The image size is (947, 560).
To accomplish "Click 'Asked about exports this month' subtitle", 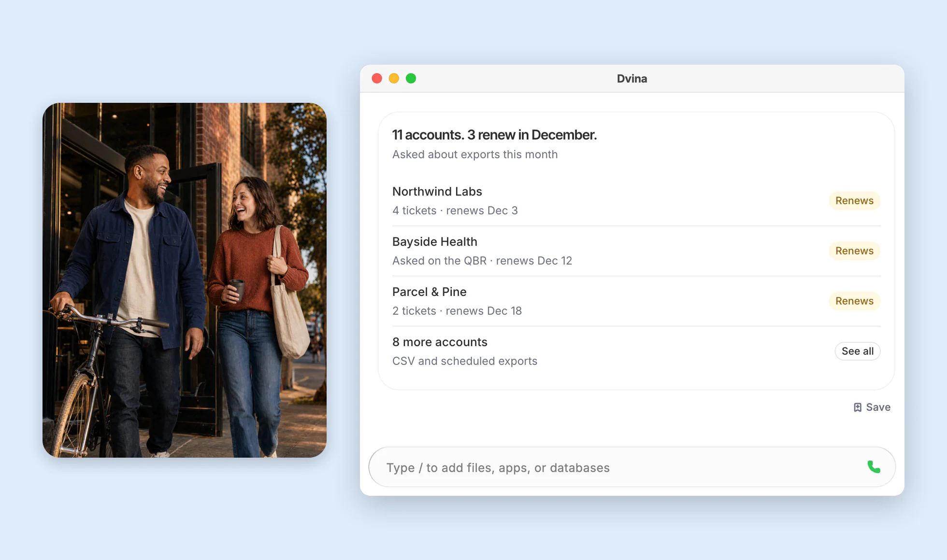I will point(474,154).
